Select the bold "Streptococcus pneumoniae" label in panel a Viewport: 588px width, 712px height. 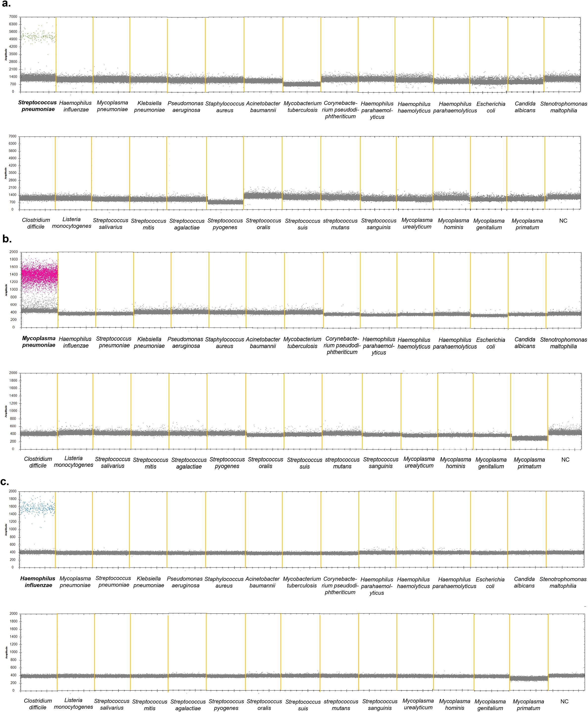pyautogui.click(x=38, y=106)
